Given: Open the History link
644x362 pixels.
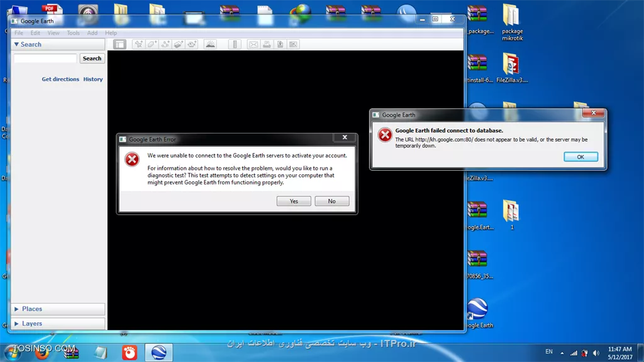Looking at the screenshot, I should [x=93, y=79].
